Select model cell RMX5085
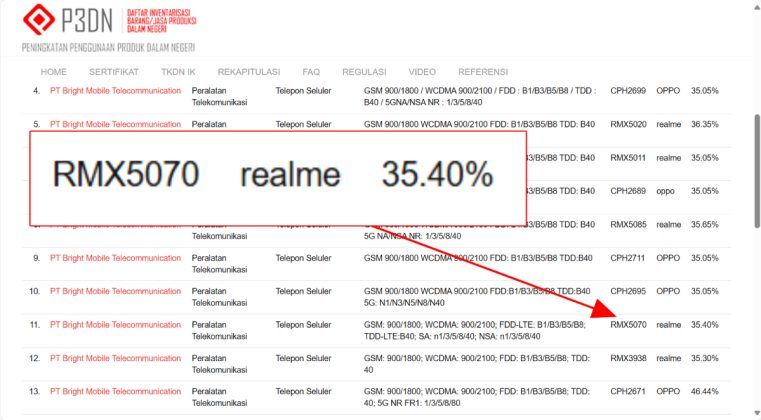761x420 pixels. pyautogui.click(x=629, y=225)
